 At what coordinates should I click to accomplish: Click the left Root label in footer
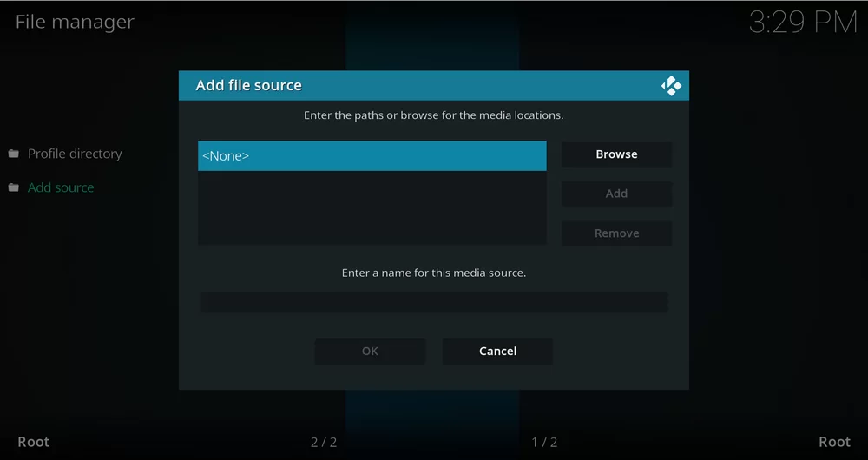click(34, 442)
